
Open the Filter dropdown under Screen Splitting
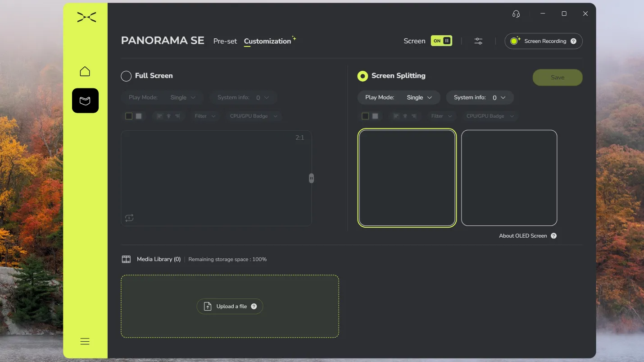click(x=441, y=116)
